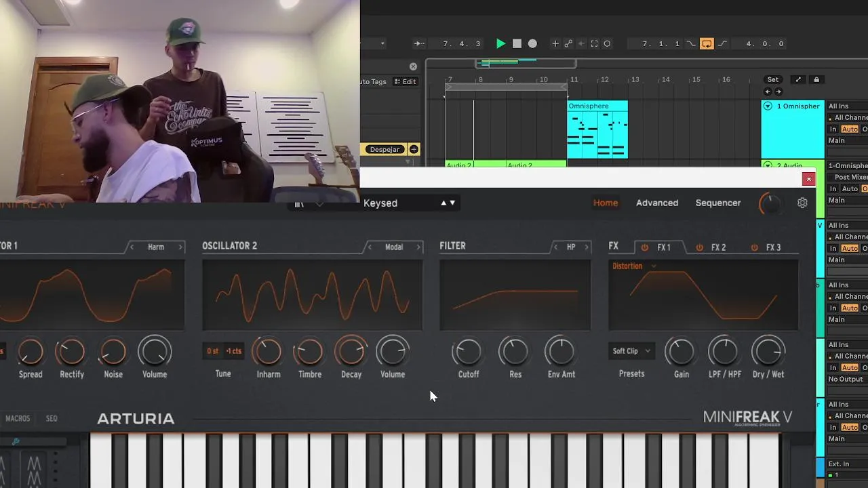Open the SEQ panel tab

52,418
